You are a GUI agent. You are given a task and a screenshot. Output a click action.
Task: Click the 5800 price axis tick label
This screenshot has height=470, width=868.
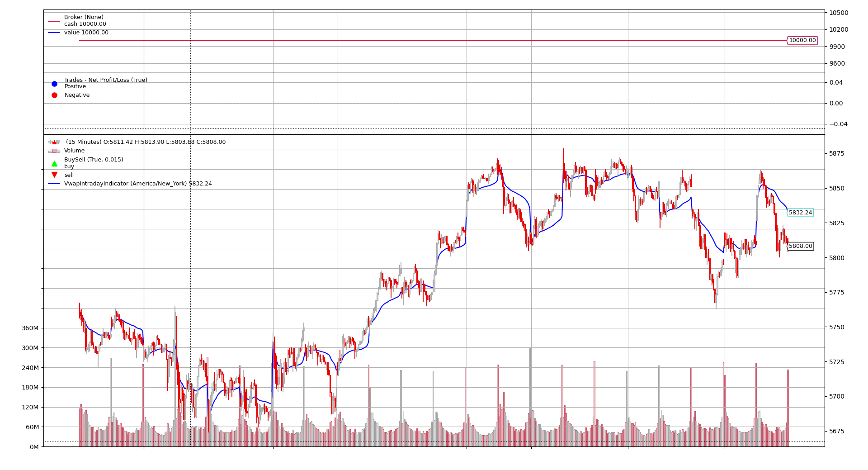pyautogui.click(x=837, y=258)
